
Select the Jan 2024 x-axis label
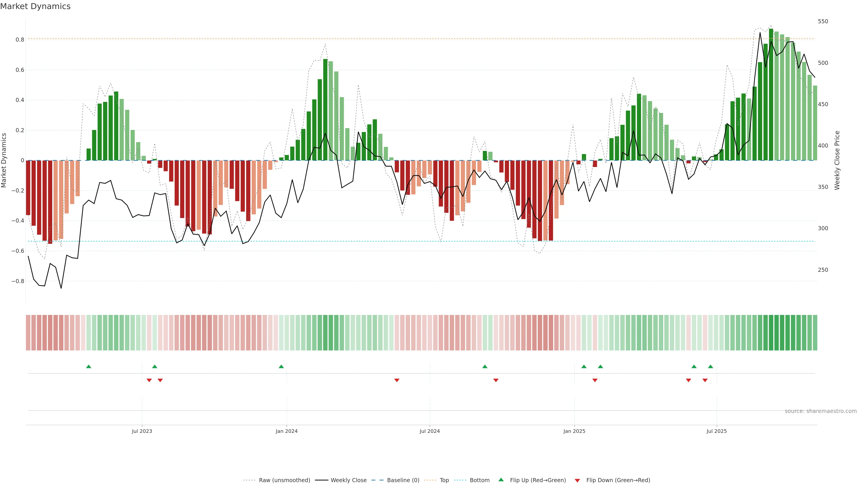point(286,431)
